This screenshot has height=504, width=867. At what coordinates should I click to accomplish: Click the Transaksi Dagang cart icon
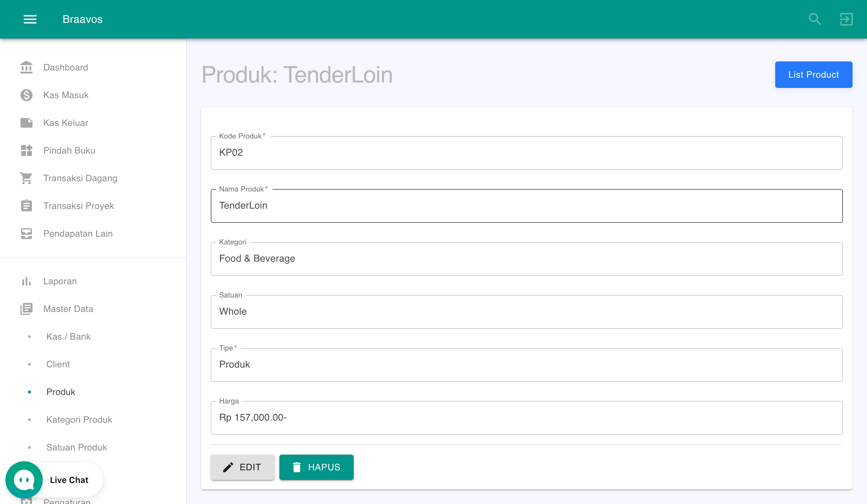(x=26, y=178)
